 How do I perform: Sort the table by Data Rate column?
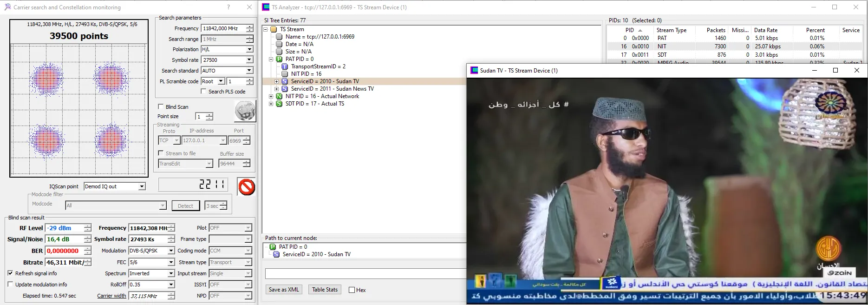765,30
